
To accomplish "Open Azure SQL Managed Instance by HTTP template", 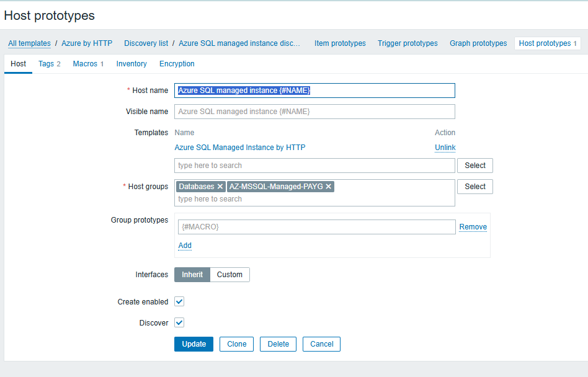I will coord(240,148).
